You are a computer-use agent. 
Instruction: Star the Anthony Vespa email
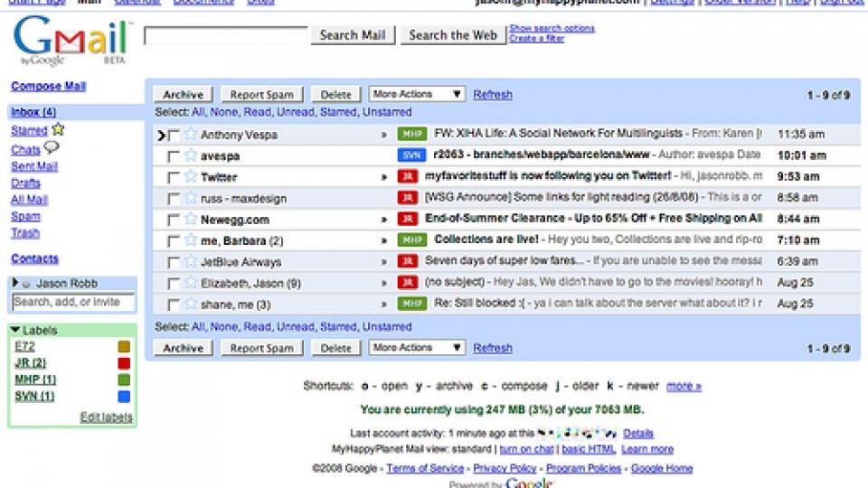click(191, 135)
